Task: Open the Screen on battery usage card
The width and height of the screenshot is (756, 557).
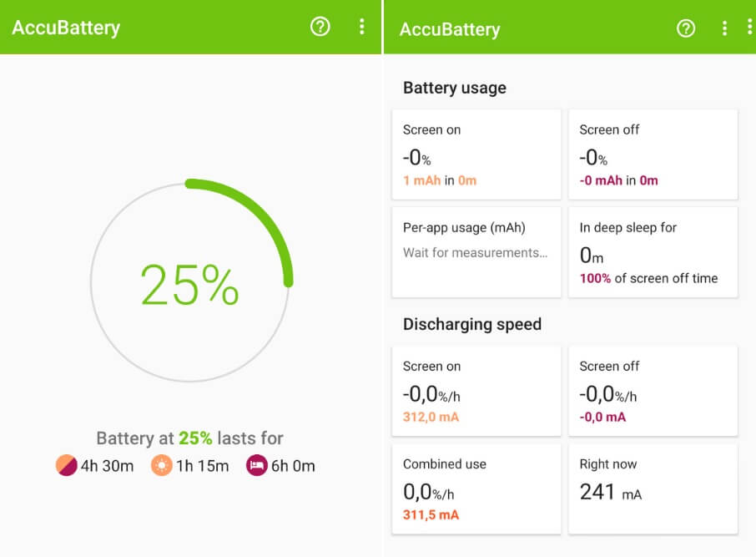Action: (476, 154)
